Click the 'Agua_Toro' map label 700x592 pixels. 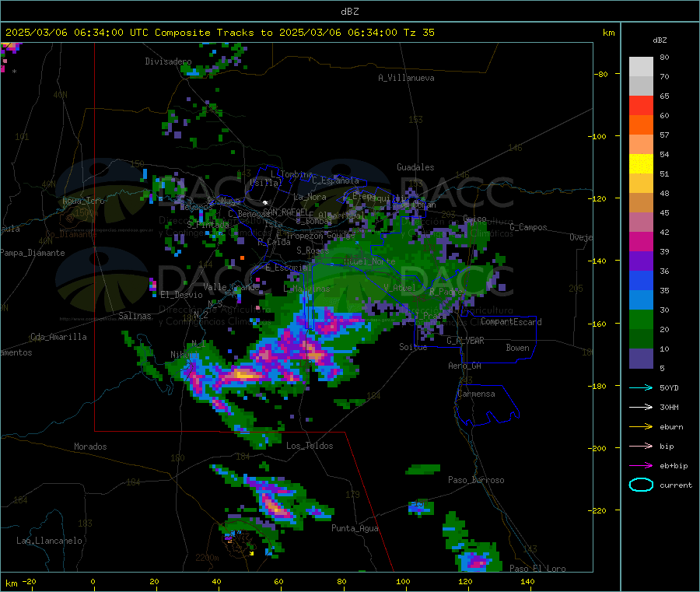(x=83, y=201)
